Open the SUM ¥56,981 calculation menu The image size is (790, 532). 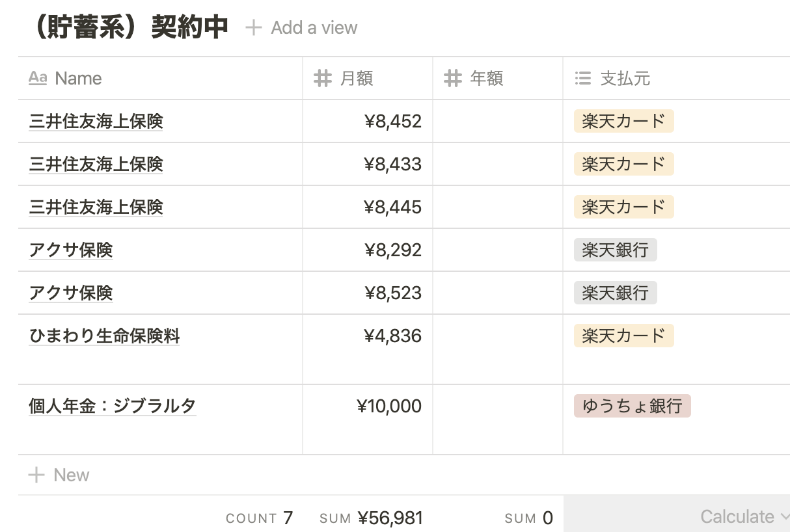[371, 518]
